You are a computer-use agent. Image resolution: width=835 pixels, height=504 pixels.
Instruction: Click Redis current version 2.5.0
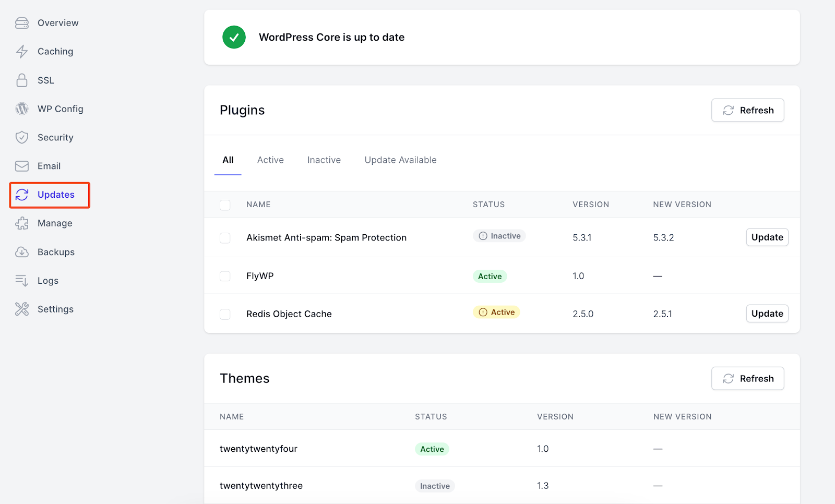point(583,314)
